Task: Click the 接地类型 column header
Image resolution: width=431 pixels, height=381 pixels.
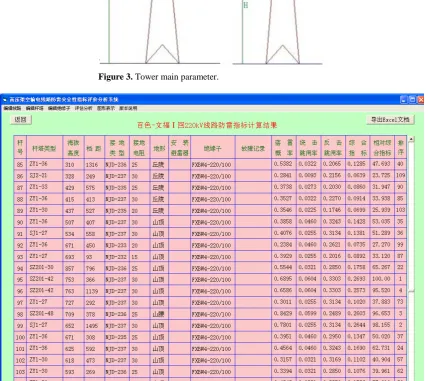Action: click(117, 147)
